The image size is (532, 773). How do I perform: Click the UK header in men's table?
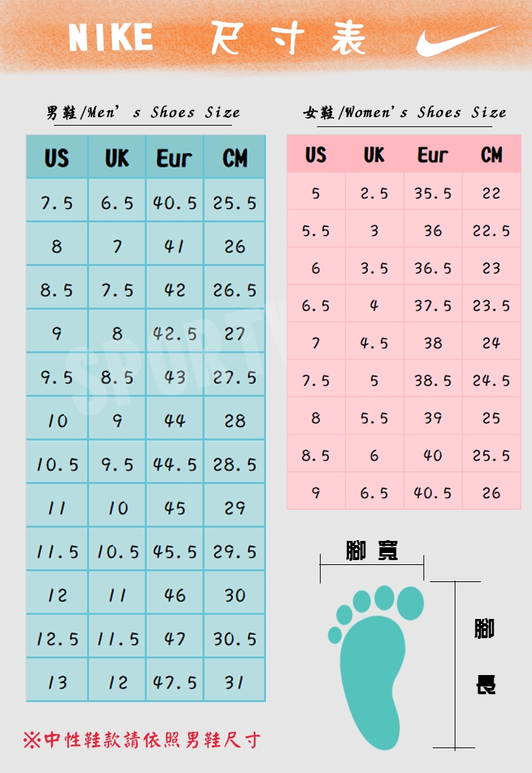117,158
